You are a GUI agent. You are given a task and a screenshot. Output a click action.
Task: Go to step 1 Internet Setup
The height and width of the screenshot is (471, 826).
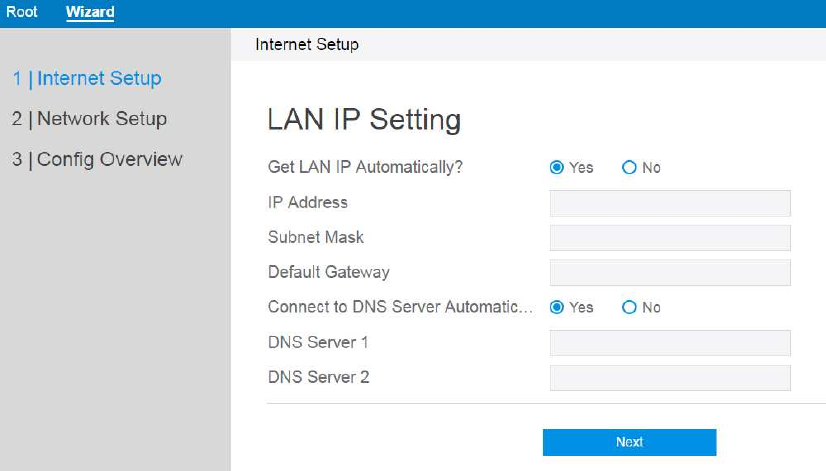[87, 78]
